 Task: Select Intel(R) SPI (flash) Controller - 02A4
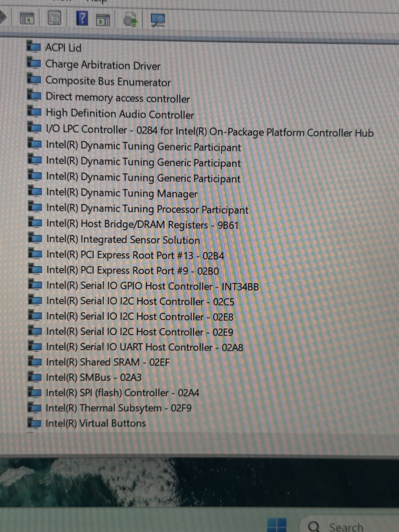122,393
